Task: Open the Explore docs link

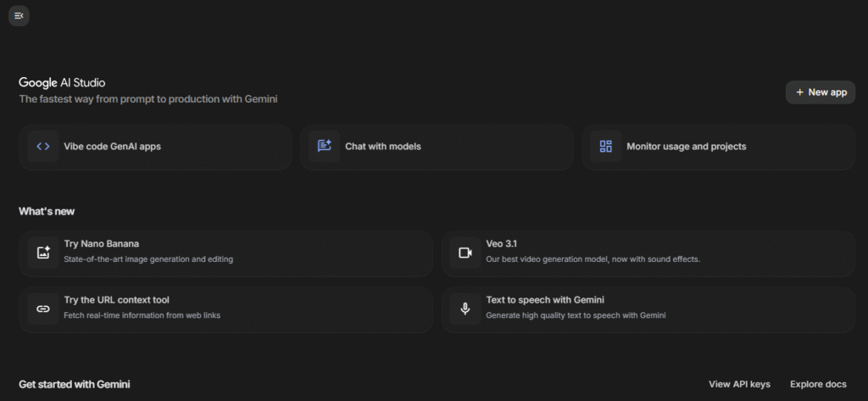Action: (818, 384)
